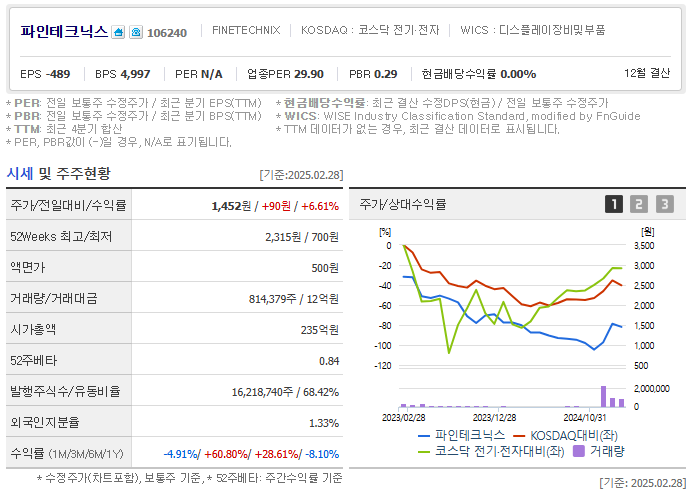Click the 외국인지분율 row label

point(44,422)
